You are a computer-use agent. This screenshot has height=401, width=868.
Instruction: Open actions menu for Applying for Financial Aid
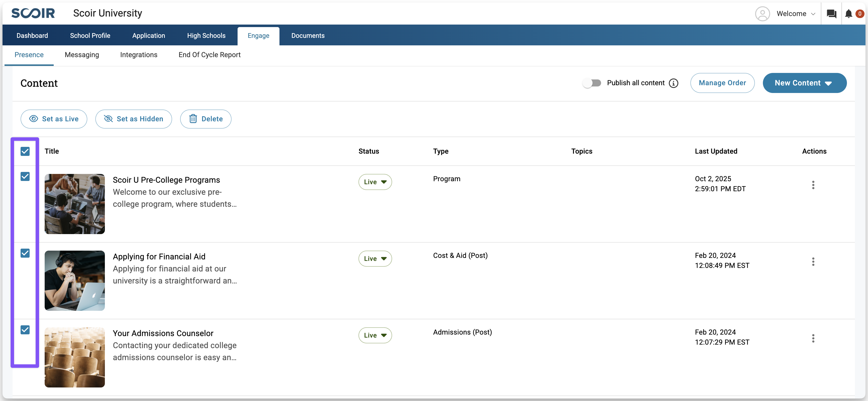pos(813,262)
